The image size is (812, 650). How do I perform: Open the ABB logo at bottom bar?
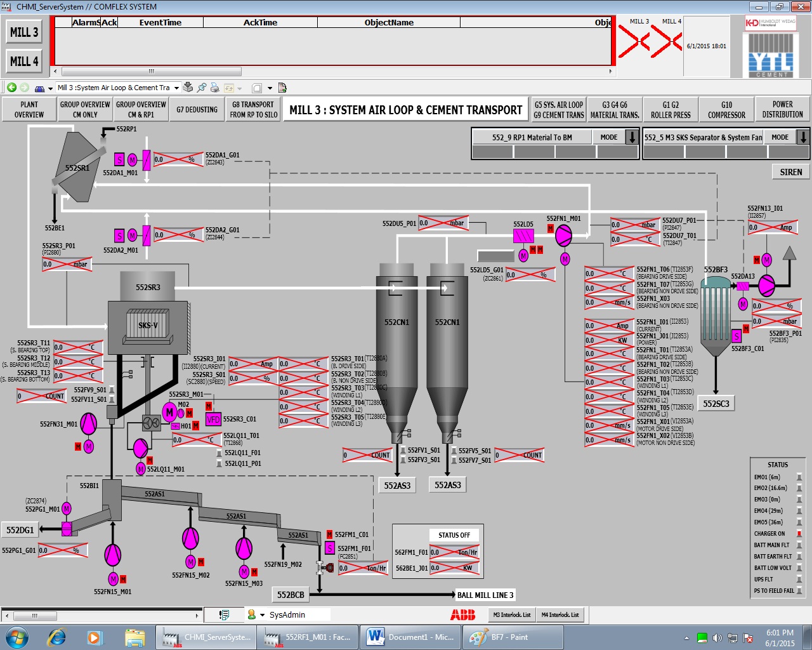(x=462, y=614)
